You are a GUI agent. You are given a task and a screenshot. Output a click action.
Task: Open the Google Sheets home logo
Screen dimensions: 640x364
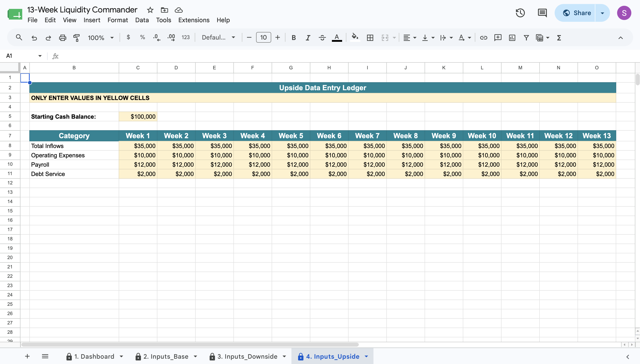(15, 14)
